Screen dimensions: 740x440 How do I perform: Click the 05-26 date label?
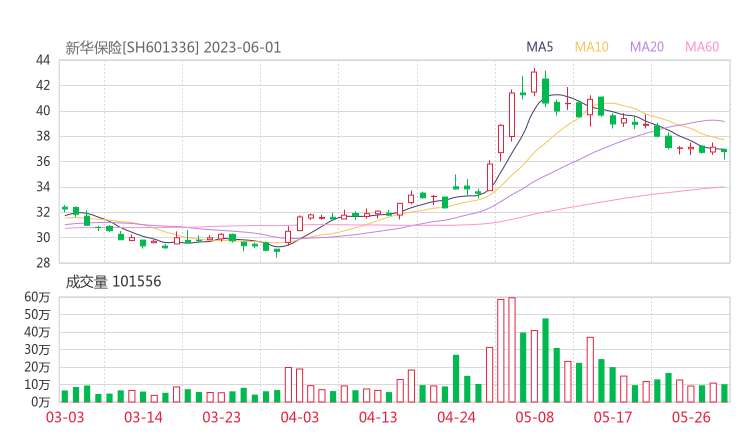click(691, 417)
